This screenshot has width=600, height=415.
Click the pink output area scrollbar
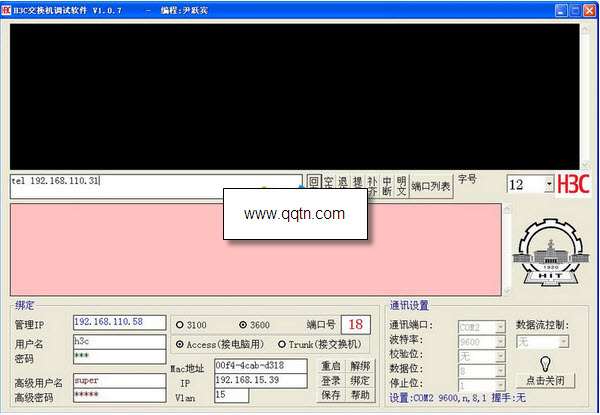507,250
